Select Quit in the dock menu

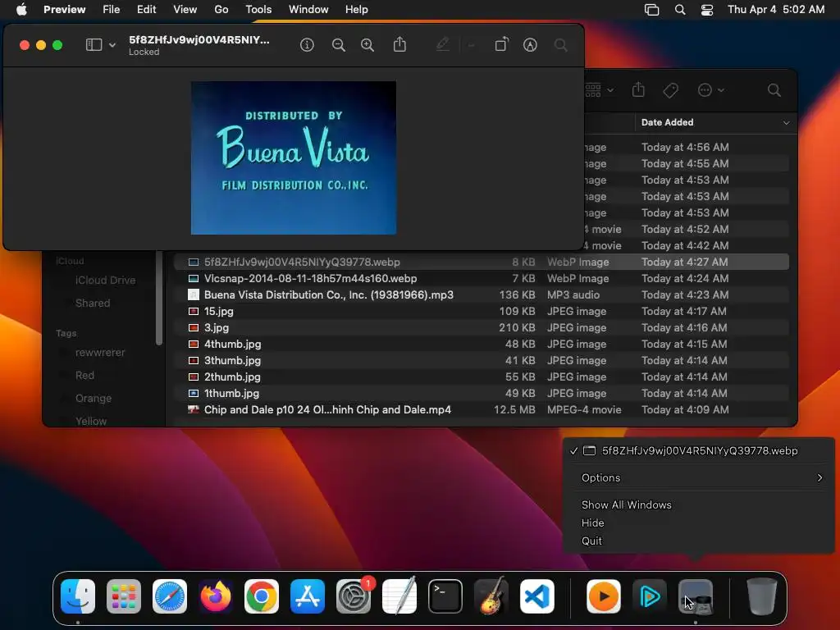[591, 541]
